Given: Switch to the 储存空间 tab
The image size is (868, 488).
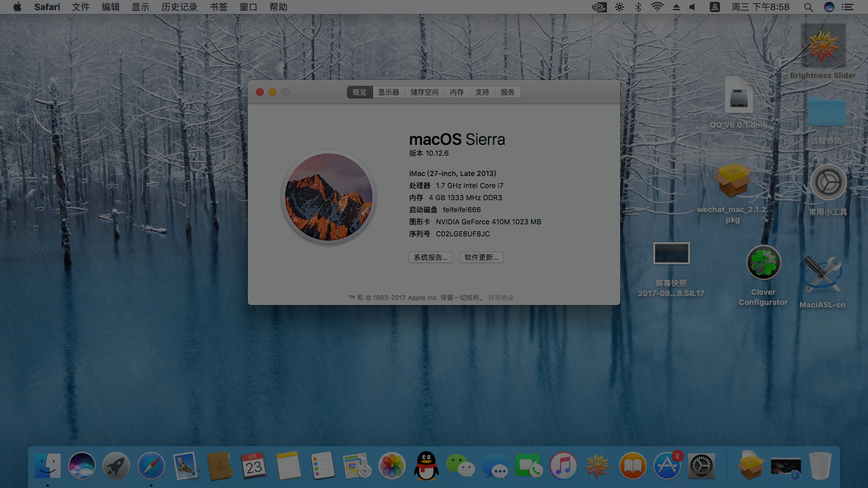Looking at the screenshot, I should 424,92.
